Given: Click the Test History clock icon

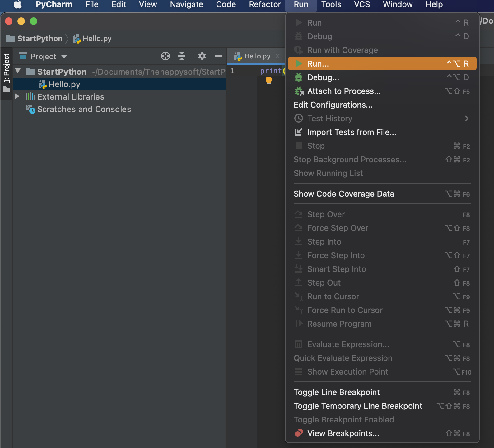Looking at the screenshot, I should point(299,118).
